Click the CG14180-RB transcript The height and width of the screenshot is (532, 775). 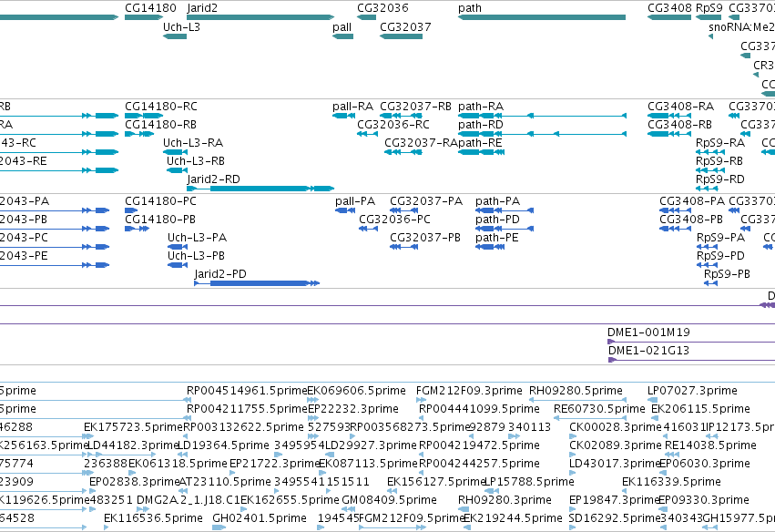coord(139,134)
